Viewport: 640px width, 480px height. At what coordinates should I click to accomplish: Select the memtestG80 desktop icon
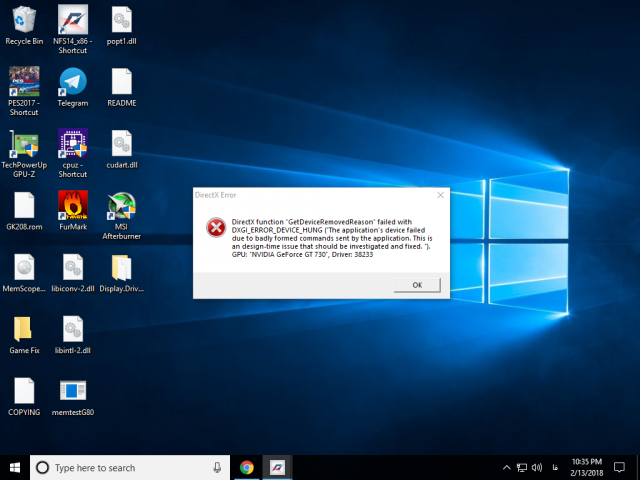pos(73,397)
